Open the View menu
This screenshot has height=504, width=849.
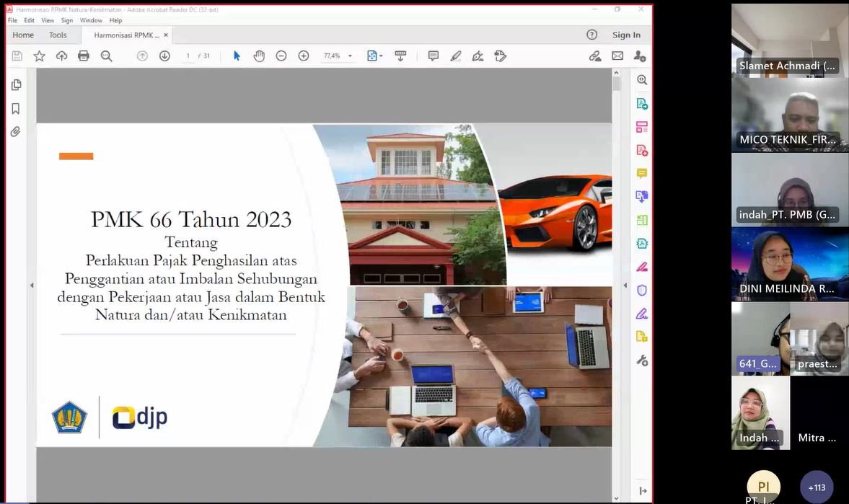(47, 20)
